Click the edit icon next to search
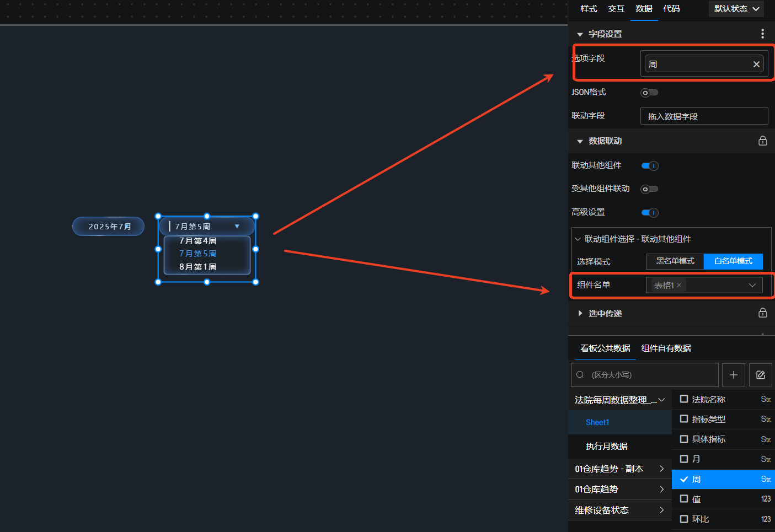This screenshot has width=775, height=532. (760, 375)
